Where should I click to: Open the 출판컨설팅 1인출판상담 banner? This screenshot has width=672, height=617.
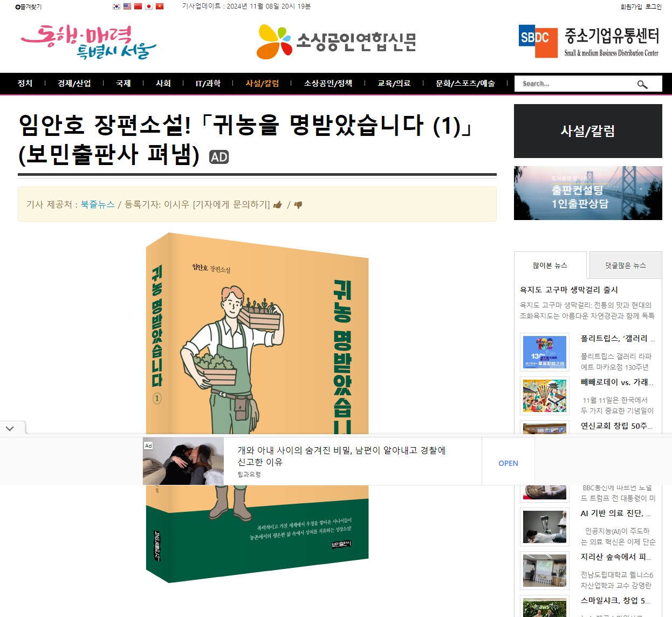[588, 193]
